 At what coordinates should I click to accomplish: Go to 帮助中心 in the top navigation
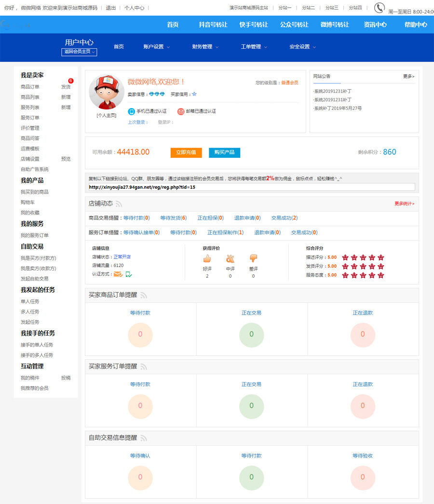click(416, 25)
